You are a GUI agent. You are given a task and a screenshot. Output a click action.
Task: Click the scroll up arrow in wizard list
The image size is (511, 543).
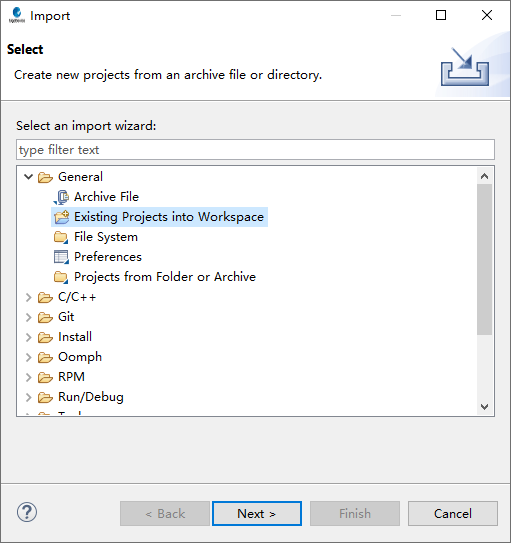pyautogui.click(x=485, y=176)
